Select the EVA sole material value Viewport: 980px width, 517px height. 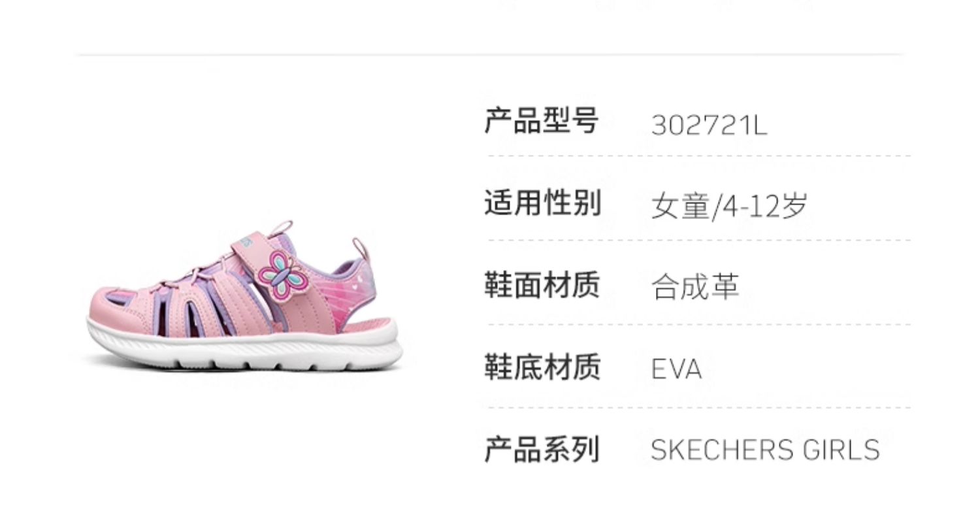[x=676, y=369]
